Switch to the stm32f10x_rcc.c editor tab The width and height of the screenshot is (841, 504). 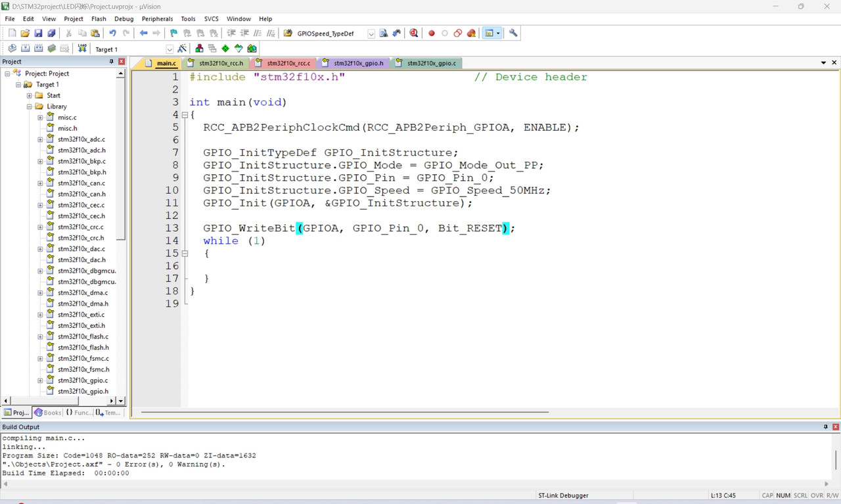click(284, 63)
